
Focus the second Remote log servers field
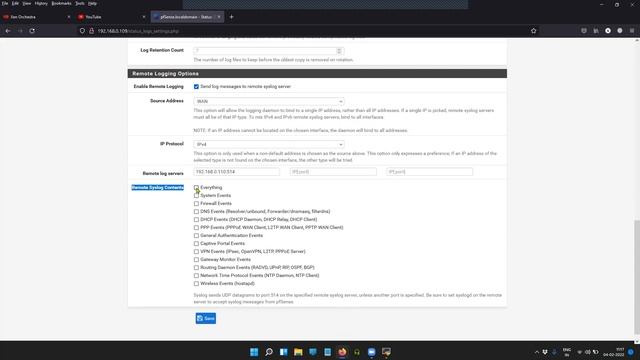pyautogui.click(x=333, y=172)
